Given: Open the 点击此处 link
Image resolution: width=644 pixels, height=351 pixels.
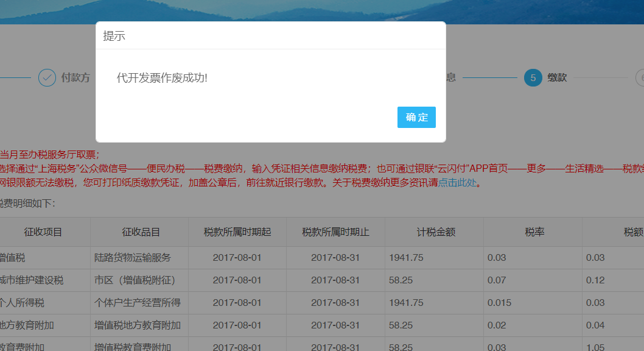Looking at the screenshot, I should tap(457, 183).
